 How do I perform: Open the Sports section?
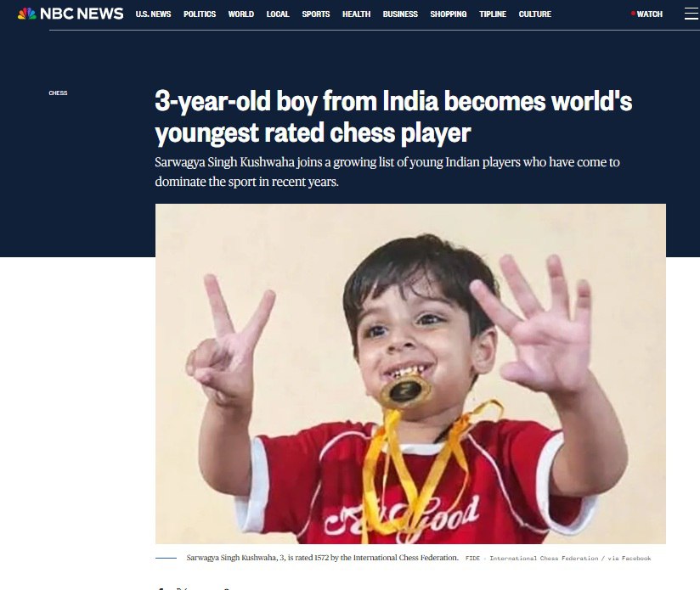tap(316, 14)
